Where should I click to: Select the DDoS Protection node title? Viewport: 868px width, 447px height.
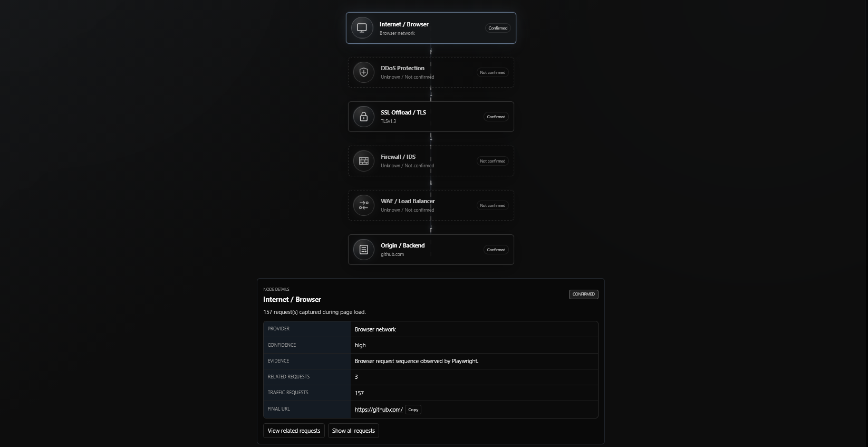402,68
